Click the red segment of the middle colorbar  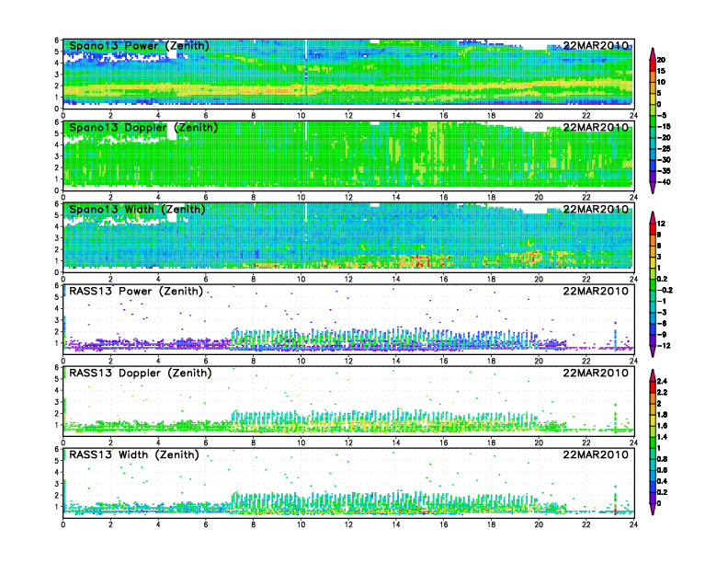click(653, 229)
